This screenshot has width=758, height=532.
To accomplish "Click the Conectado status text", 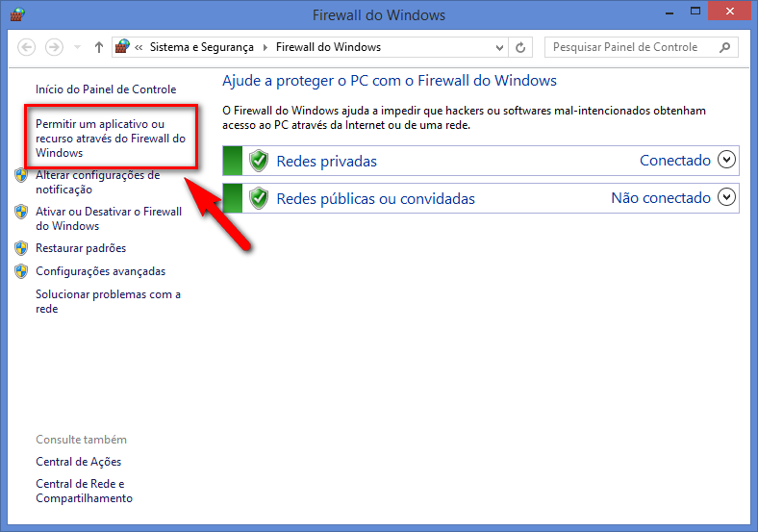I will (x=675, y=160).
